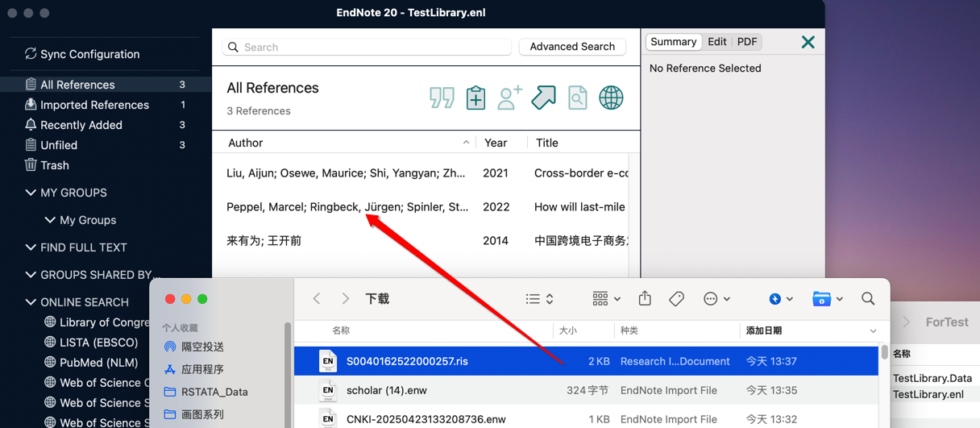This screenshot has width=980, height=428.
Task: Open Finder grouping options dropdown
Action: point(606,299)
